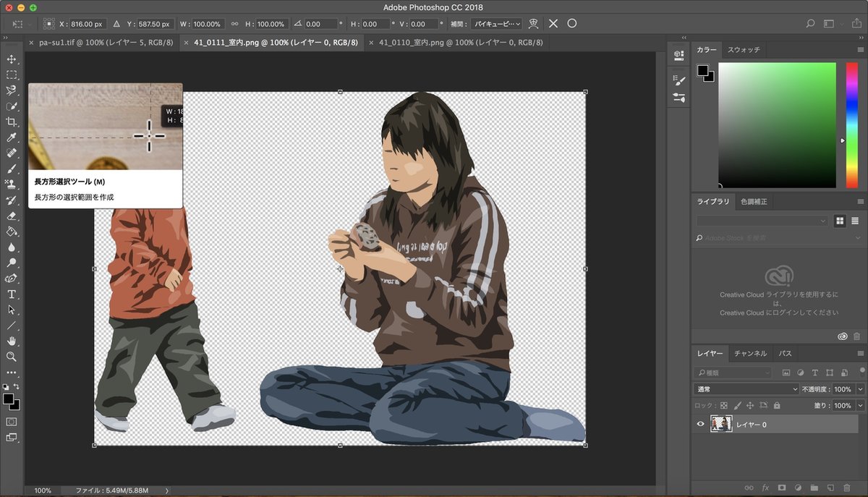
Task: Open the Layers panel menu
Action: point(860,354)
